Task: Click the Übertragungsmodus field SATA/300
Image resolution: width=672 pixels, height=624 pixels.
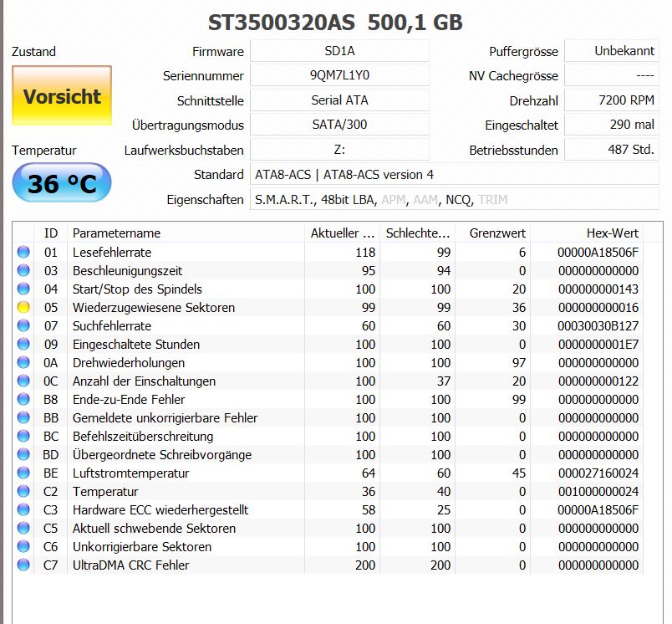Action: 339,125
